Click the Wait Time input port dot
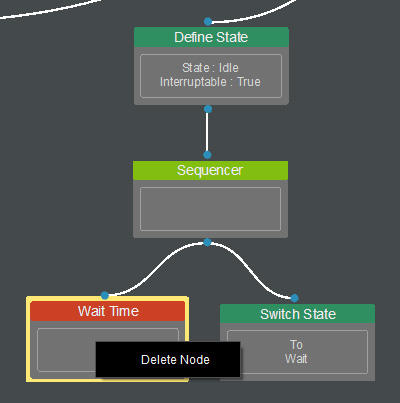This screenshot has width=400, height=403. [105, 295]
